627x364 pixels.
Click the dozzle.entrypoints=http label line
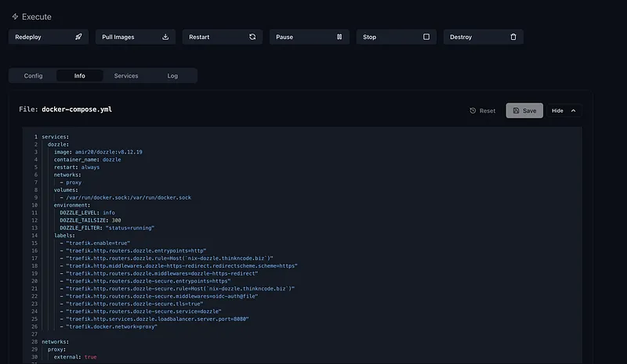[x=132, y=250]
